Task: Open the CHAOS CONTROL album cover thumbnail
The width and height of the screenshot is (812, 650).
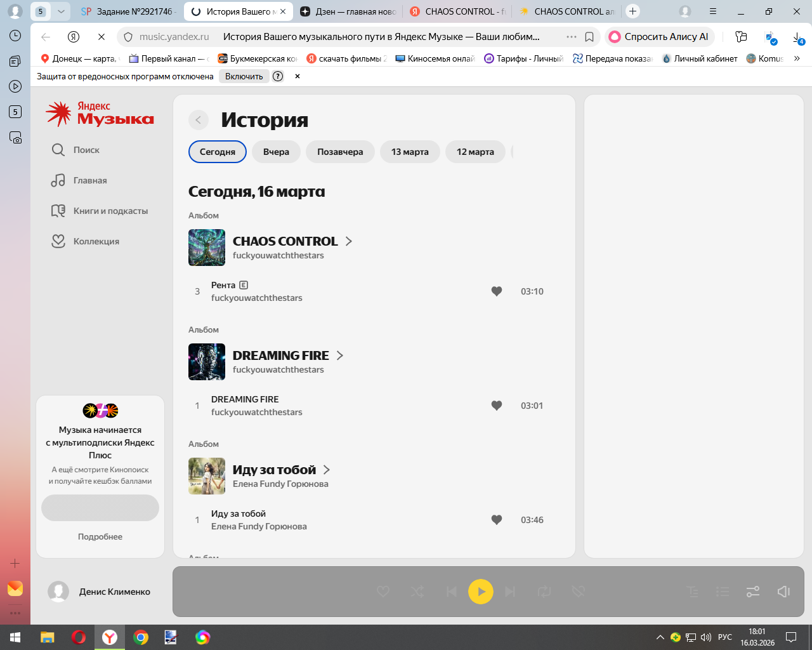Action: [207, 248]
